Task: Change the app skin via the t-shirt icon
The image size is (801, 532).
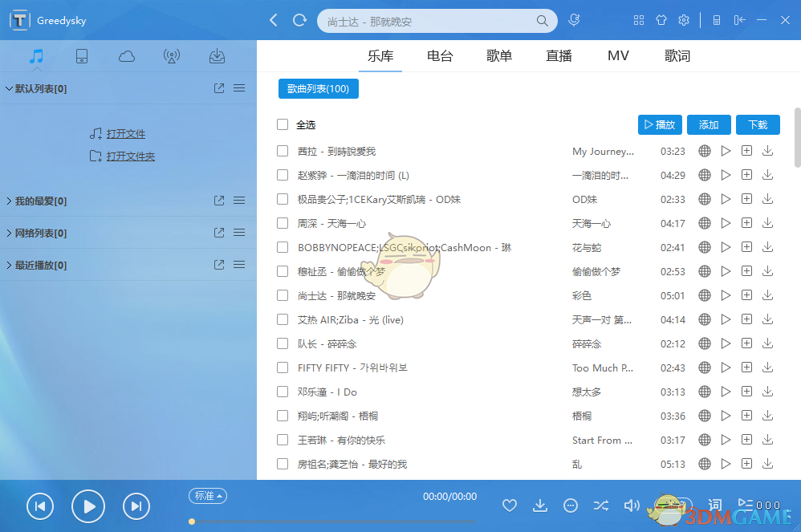Action: 661,20
